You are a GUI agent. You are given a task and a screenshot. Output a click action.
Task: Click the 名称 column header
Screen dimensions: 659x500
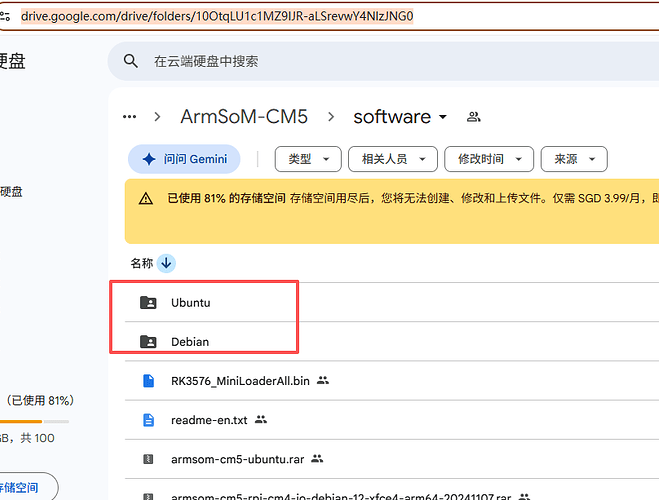tap(142, 263)
